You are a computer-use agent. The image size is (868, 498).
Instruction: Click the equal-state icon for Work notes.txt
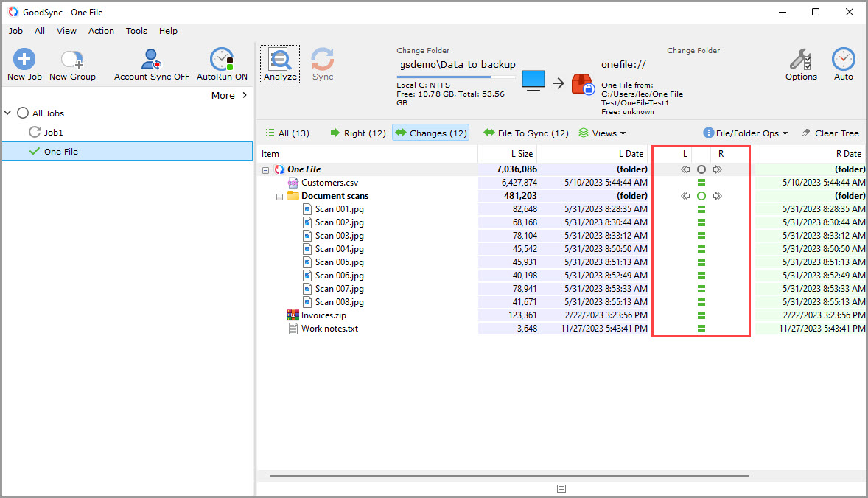click(x=701, y=329)
